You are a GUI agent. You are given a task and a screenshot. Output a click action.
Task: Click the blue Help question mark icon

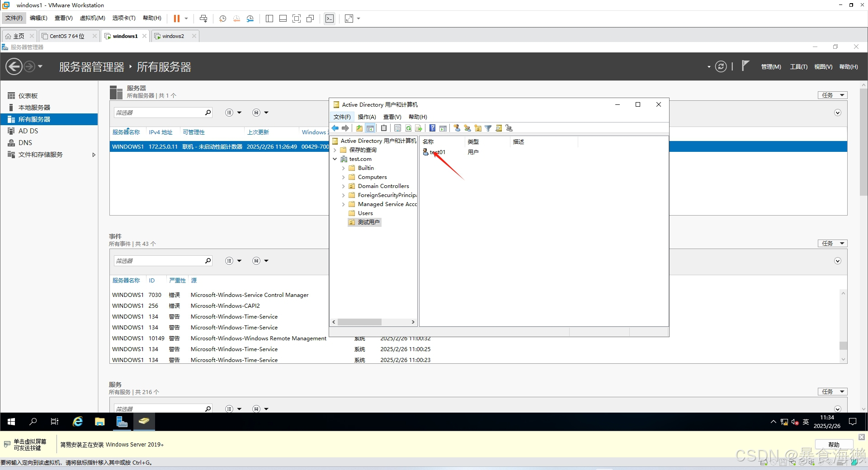coord(433,128)
